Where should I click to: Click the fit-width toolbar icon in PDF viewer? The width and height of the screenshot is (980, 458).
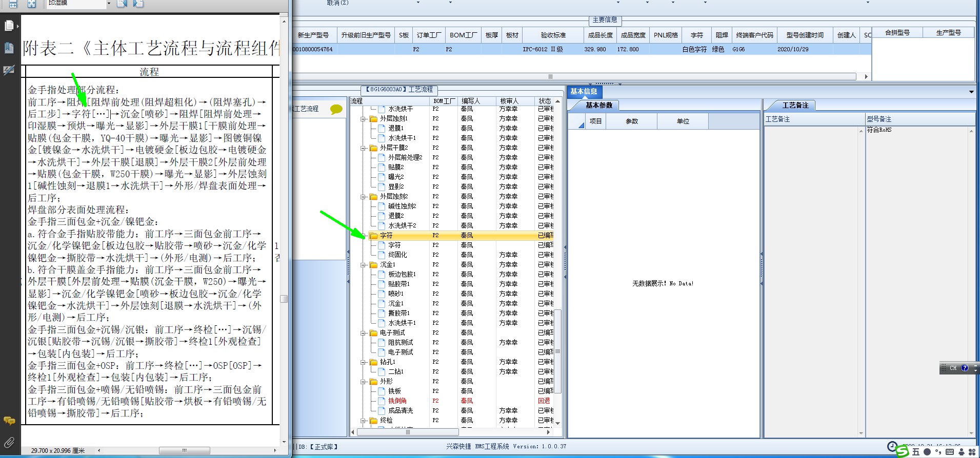click(x=13, y=4)
